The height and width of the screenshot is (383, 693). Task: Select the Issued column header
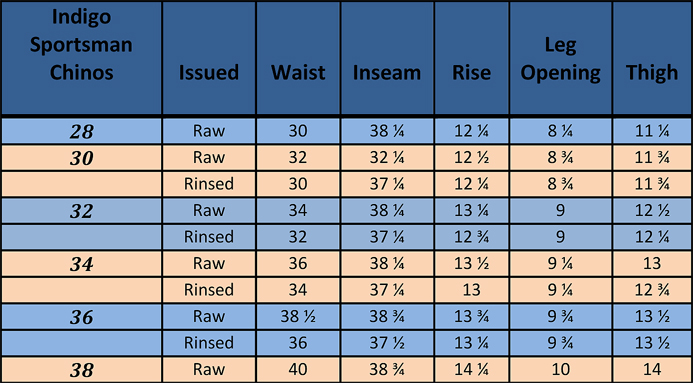click(209, 58)
